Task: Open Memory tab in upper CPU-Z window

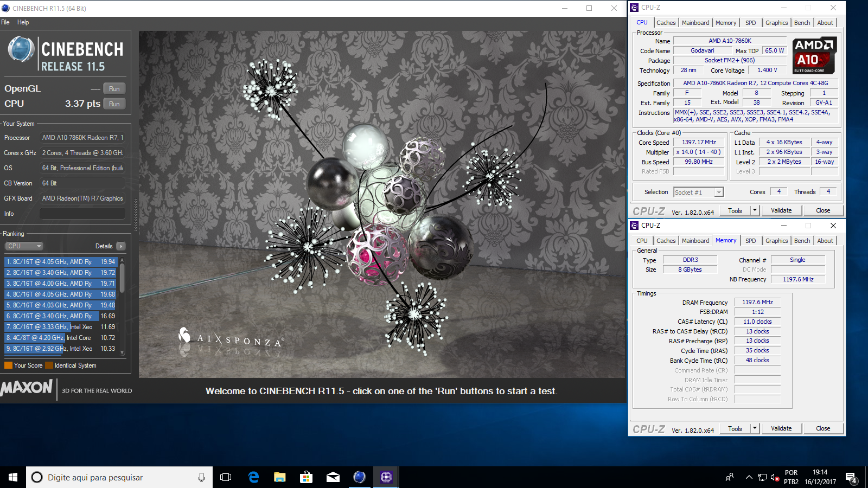Action: click(x=726, y=23)
